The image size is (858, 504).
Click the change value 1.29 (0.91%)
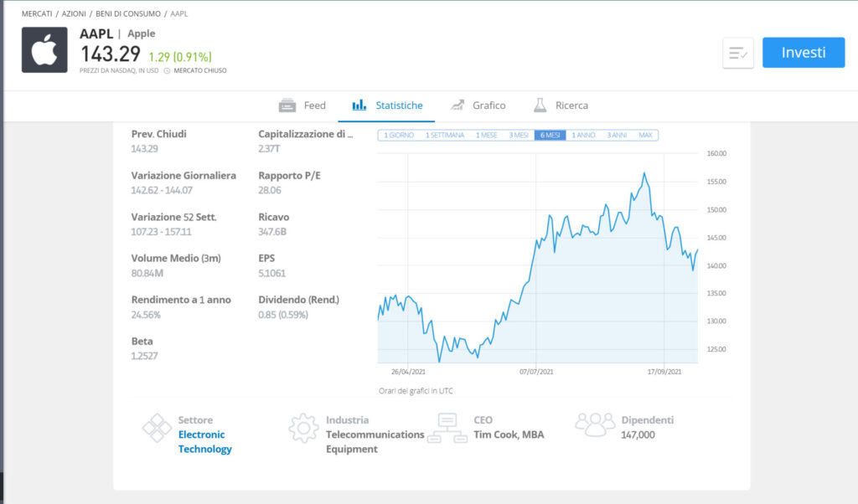(180, 57)
